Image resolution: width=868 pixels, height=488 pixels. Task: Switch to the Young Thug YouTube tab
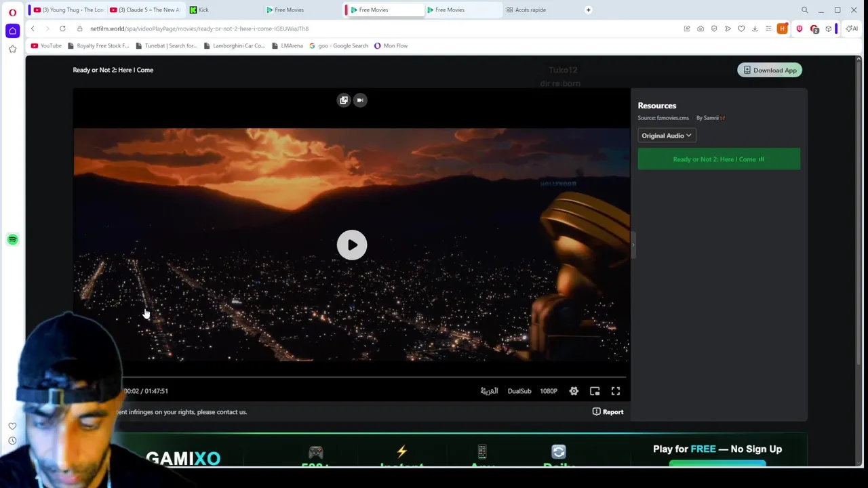(68, 10)
